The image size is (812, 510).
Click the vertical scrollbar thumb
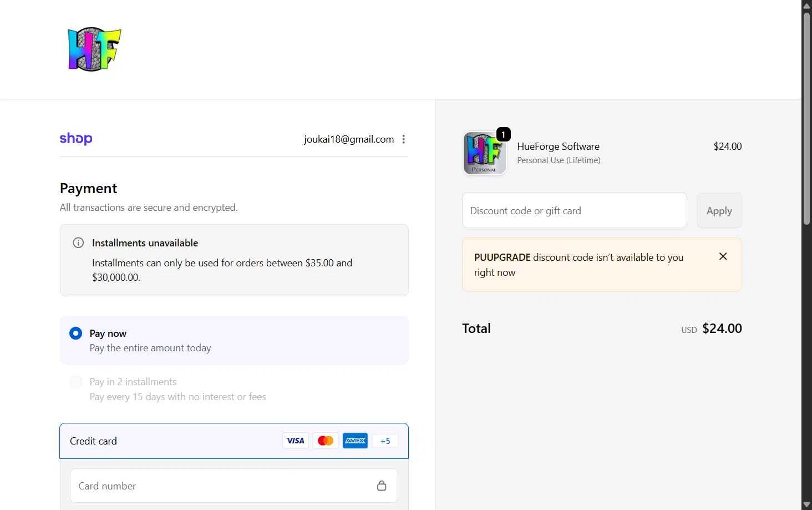807,118
